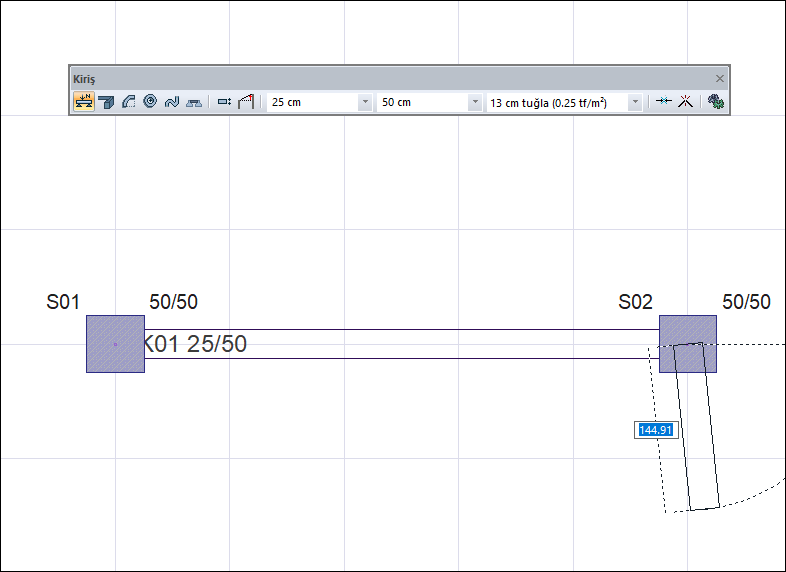Close the Kiriş toolbar
This screenshot has width=786, height=572.
(x=720, y=79)
